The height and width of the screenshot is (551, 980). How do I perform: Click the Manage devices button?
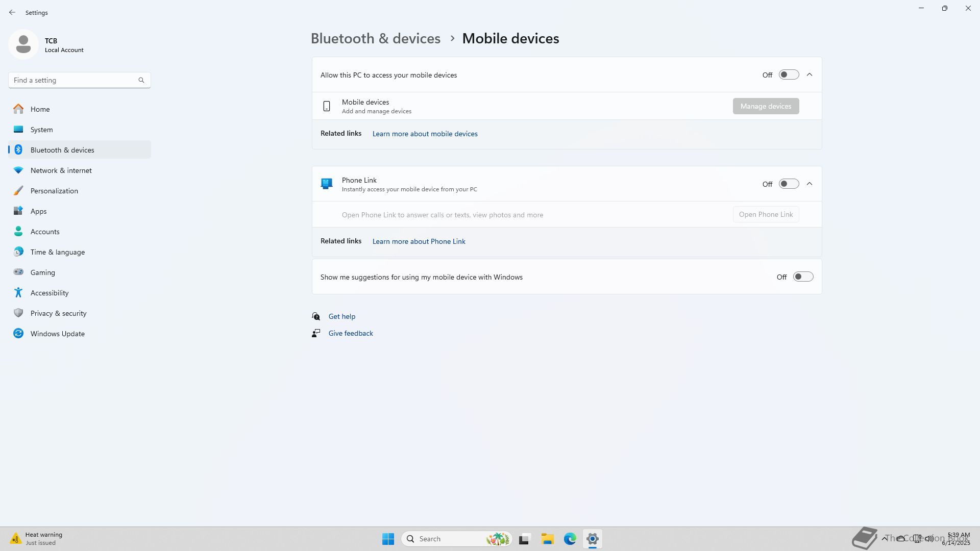(x=766, y=106)
